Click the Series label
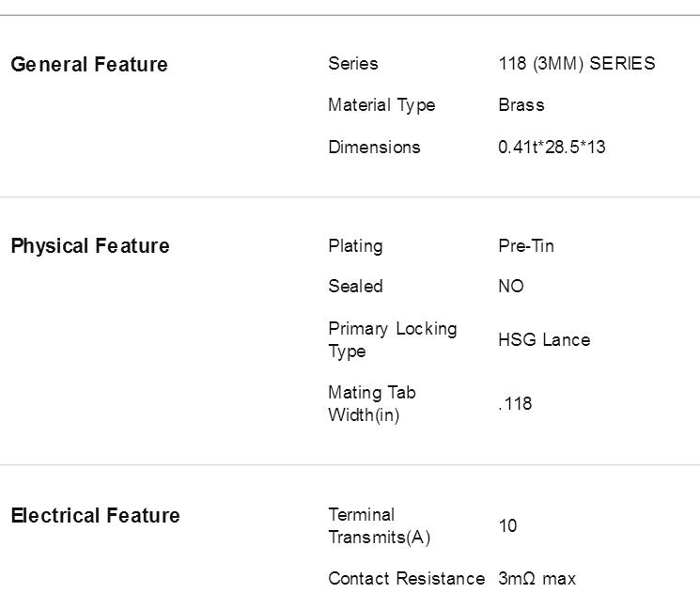Viewport: 700px width, 609px height. pos(353,63)
